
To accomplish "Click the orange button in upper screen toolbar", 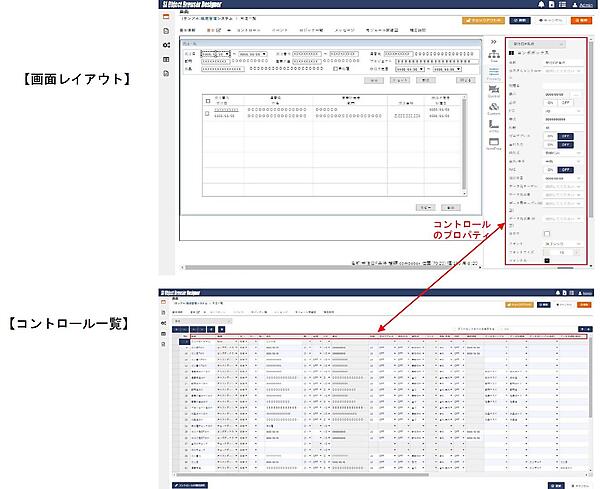I will 581,20.
